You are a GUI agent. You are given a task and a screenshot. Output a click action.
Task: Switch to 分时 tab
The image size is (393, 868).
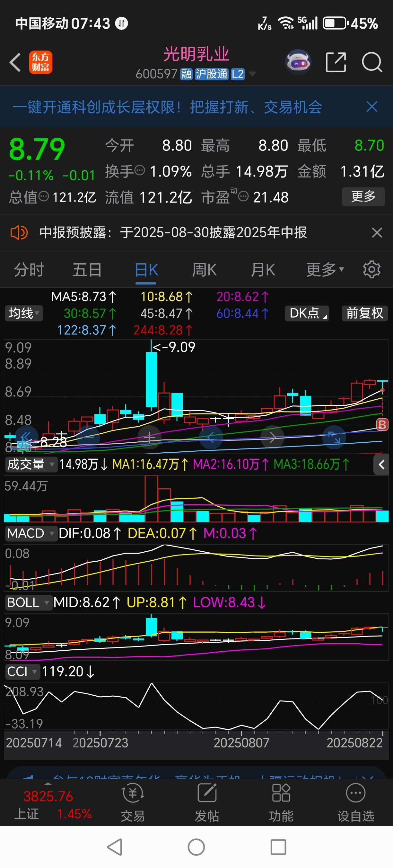pos(29,270)
